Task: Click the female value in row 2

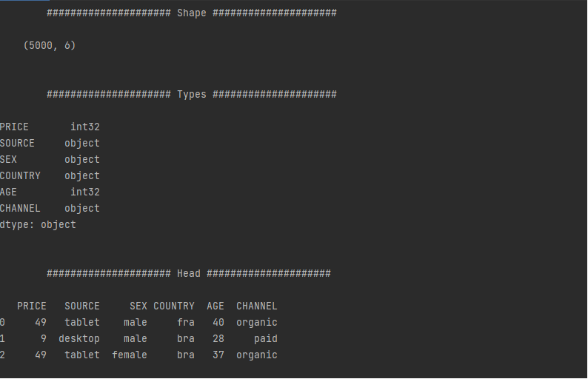Action: (x=130, y=355)
